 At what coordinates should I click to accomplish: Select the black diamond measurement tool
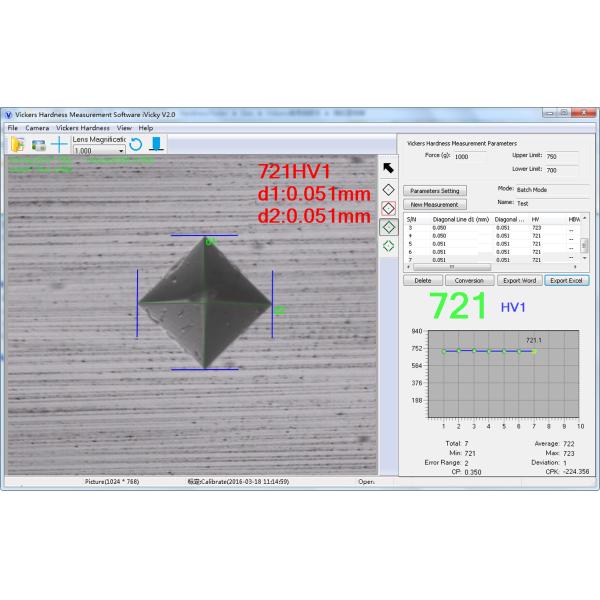pyautogui.click(x=388, y=188)
